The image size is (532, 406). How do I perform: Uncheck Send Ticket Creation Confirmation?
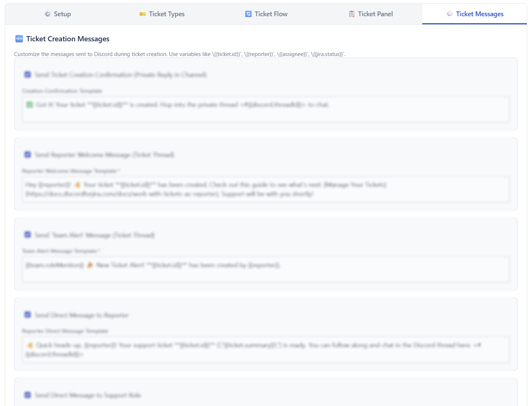click(28, 74)
